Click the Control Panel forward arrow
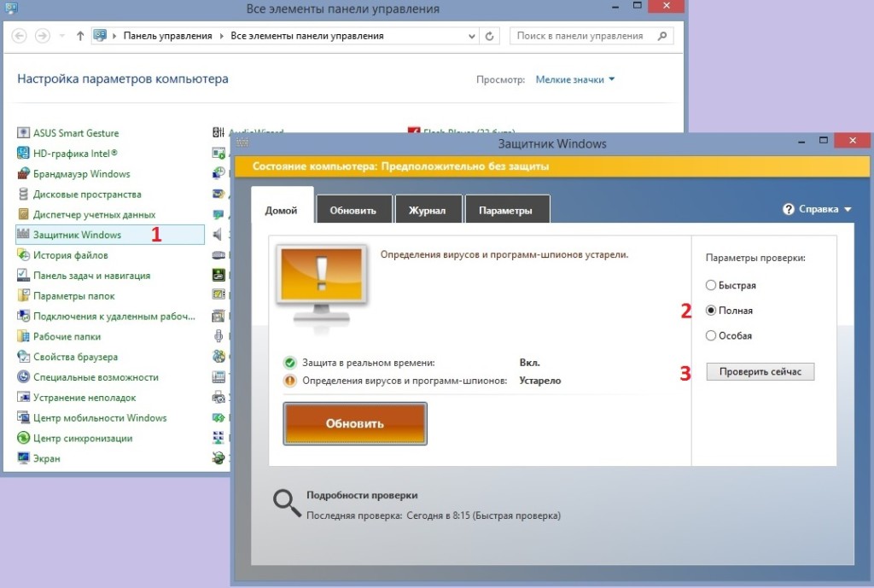This screenshot has height=588, width=874. coord(43,36)
